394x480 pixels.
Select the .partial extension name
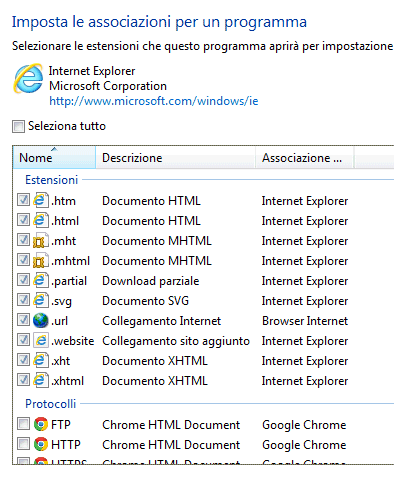point(69,281)
